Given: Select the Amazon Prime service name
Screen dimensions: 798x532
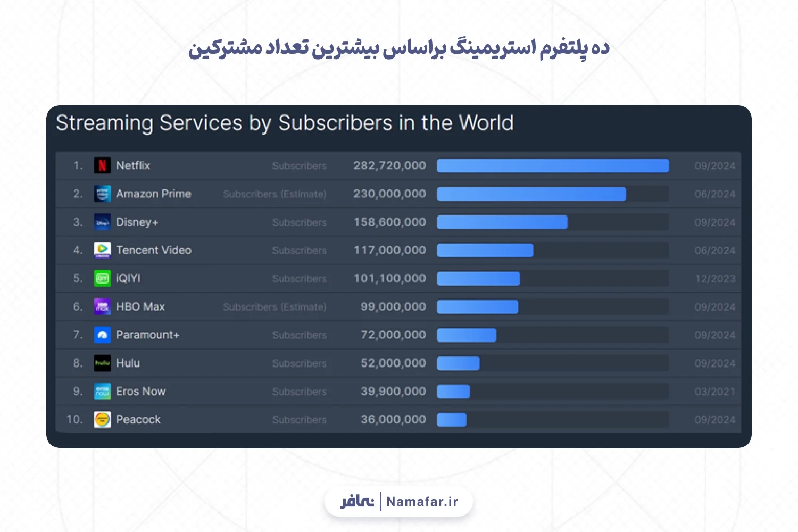Looking at the screenshot, I should (154, 194).
